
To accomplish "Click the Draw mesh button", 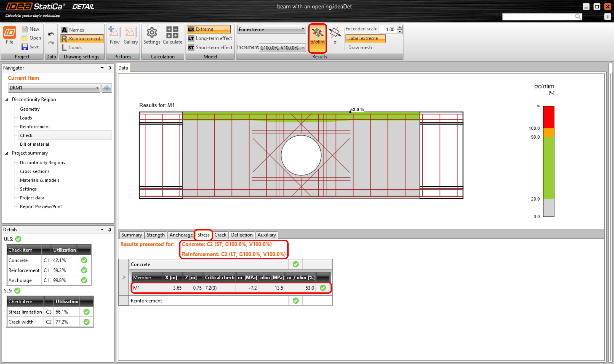I will coord(360,47).
